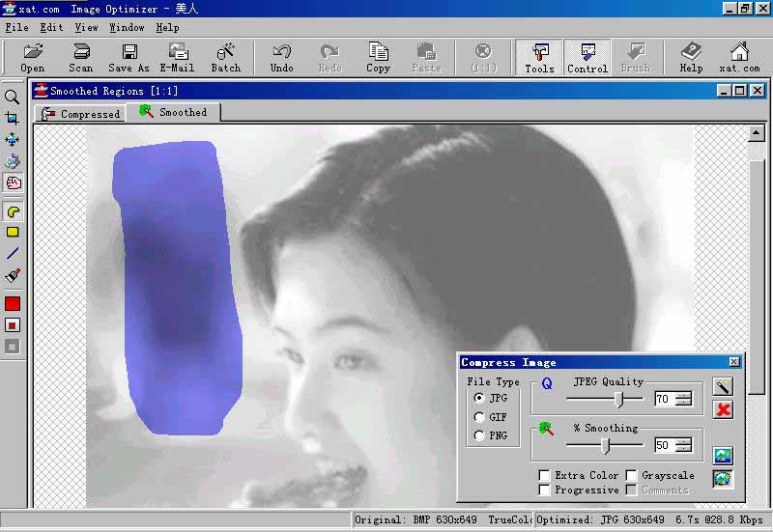
Task: Open the File menu
Action: coord(16,28)
